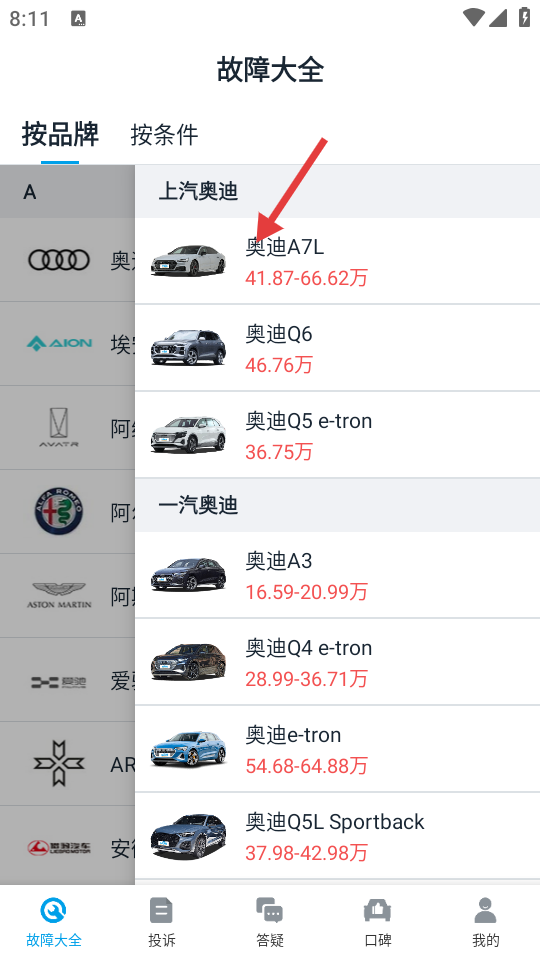540x960 pixels.
Task: Tap the 奥迪A3 car thumbnail
Action: [x=189, y=574]
